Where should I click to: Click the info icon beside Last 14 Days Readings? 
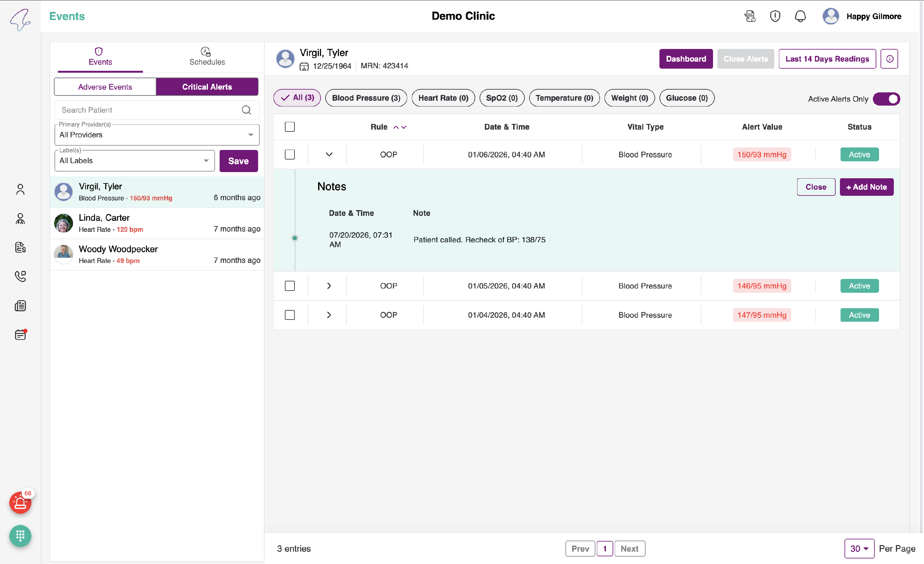coord(890,59)
